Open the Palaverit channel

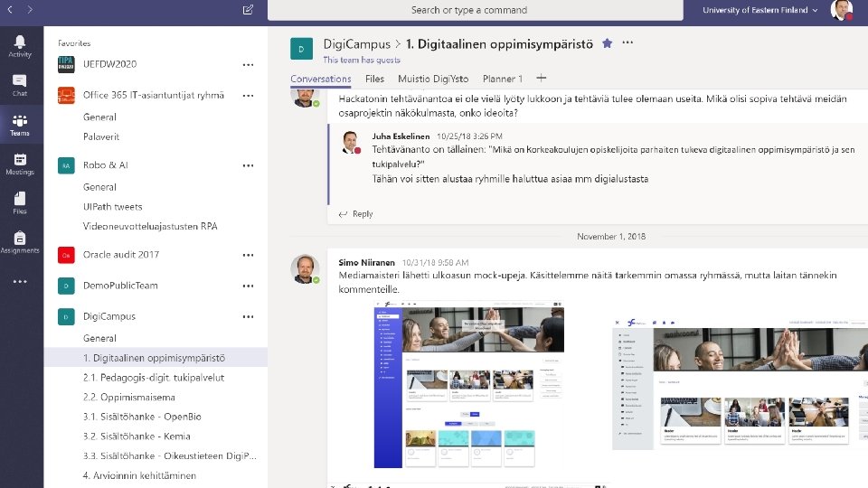[101, 136]
